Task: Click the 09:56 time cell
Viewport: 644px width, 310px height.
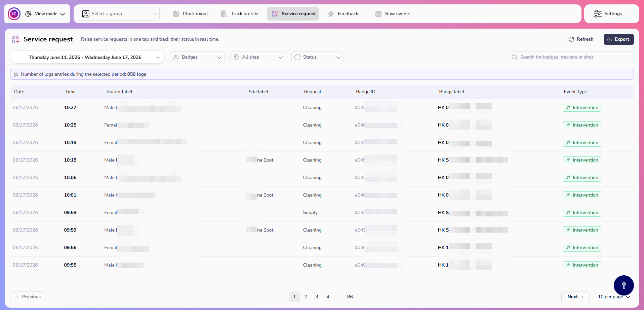Action: [x=70, y=248]
